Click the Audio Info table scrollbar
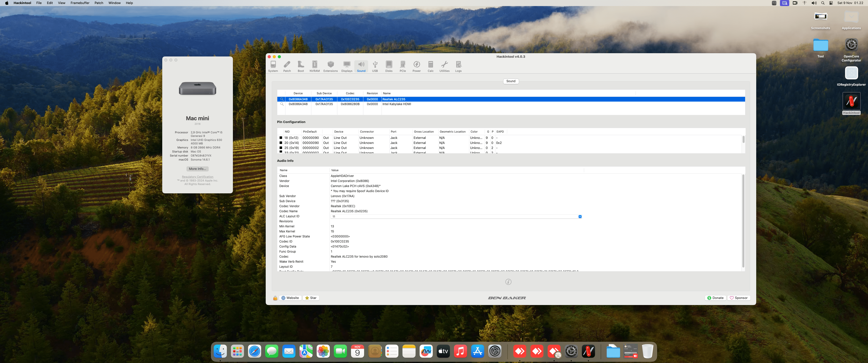The width and height of the screenshot is (868, 363). coord(743,221)
